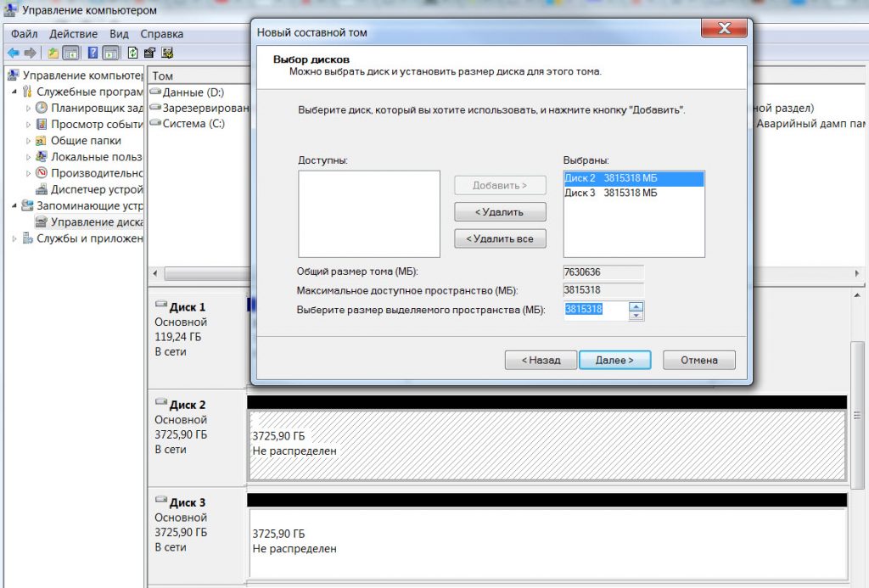Click the Up one level folder icon
Image resolution: width=869 pixels, height=588 pixels.
pos(53,53)
